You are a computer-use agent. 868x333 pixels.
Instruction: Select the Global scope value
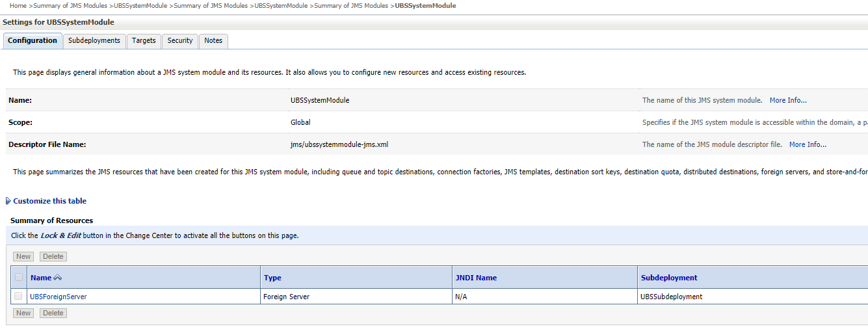click(300, 122)
